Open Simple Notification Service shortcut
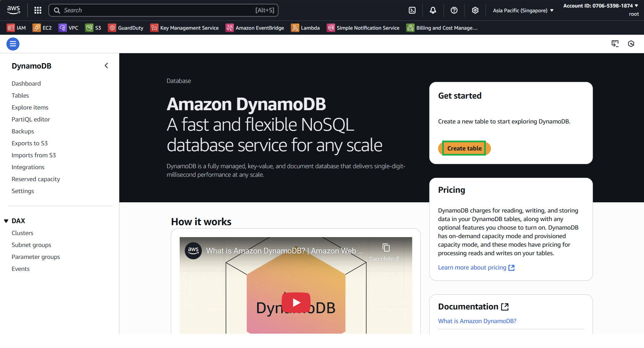Screen dimensions: 644x348 pyautogui.click(x=363, y=28)
